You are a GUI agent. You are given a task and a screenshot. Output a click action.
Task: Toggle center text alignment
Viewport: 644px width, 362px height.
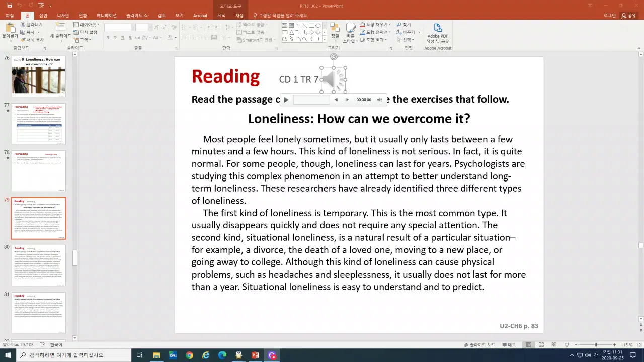192,37
